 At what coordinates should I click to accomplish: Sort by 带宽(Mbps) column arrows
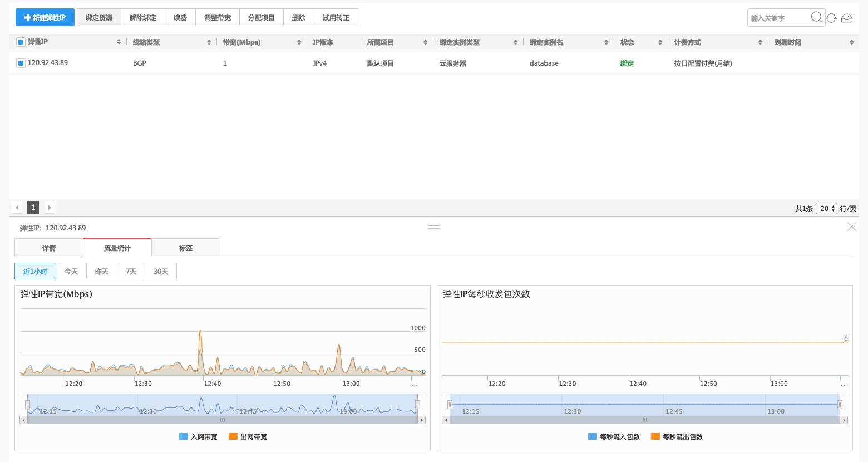(x=299, y=42)
